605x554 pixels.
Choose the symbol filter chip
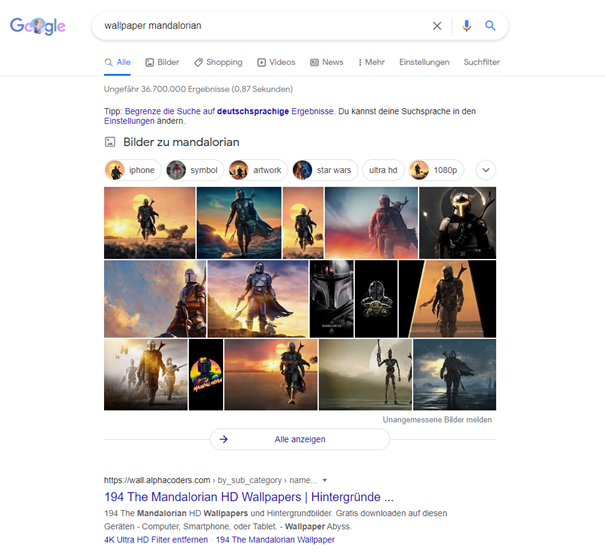[195, 170]
